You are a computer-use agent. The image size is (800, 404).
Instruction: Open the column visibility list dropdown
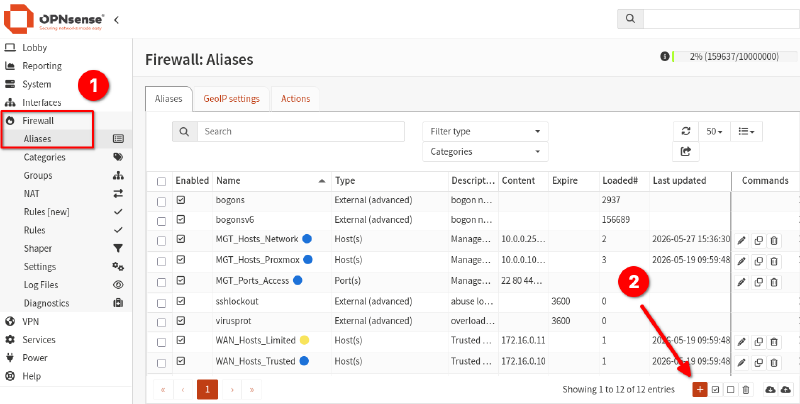[x=746, y=132]
